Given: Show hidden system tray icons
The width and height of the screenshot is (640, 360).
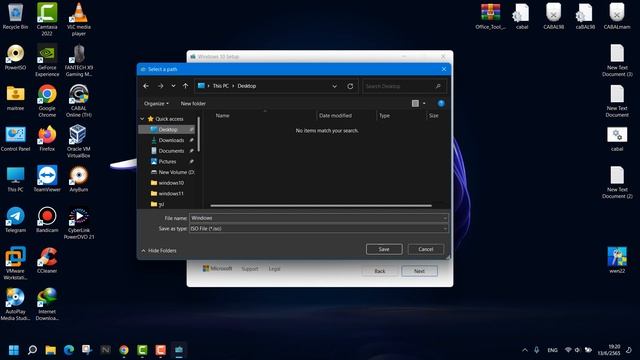Looking at the screenshot, I should point(525,350).
